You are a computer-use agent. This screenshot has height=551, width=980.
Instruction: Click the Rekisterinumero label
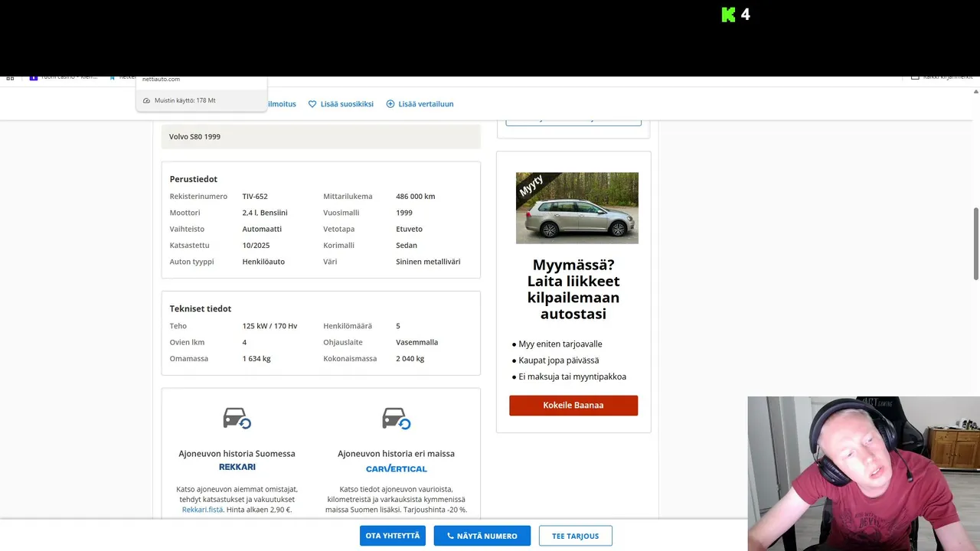point(198,197)
